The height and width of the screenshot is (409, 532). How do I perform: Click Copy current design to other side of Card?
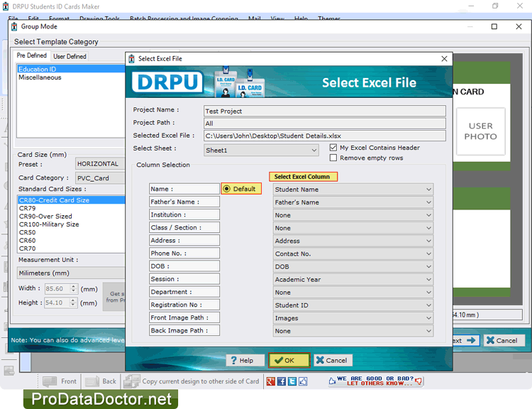(192, 381)
